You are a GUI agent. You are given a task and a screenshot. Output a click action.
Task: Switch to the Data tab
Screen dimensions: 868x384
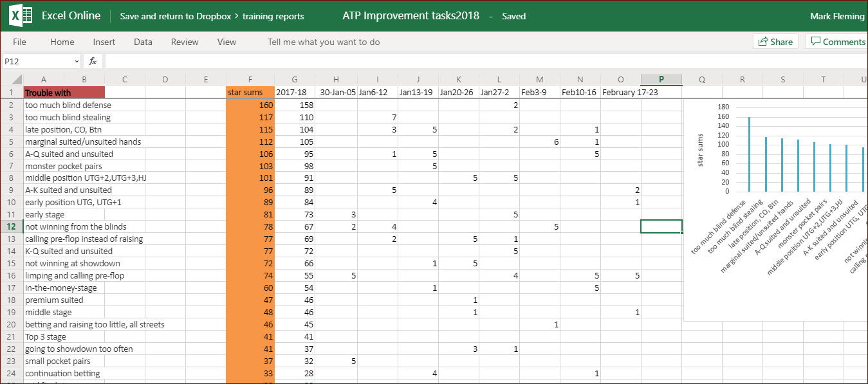coord(143,42)
